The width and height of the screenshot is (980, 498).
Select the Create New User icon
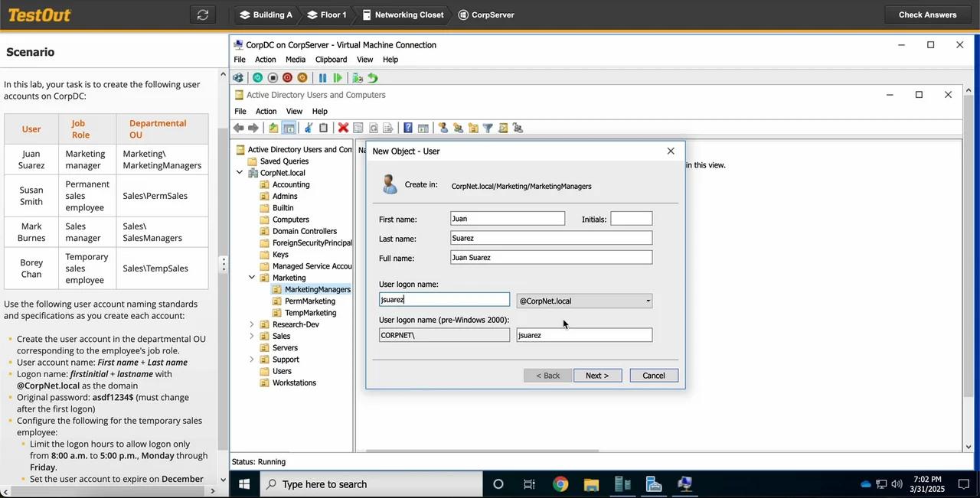point(444,128)
